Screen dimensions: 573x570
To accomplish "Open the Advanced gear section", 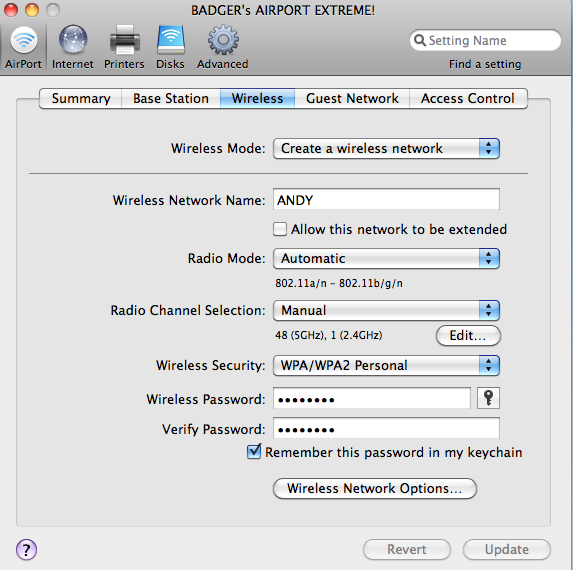I will pos(223,48).
